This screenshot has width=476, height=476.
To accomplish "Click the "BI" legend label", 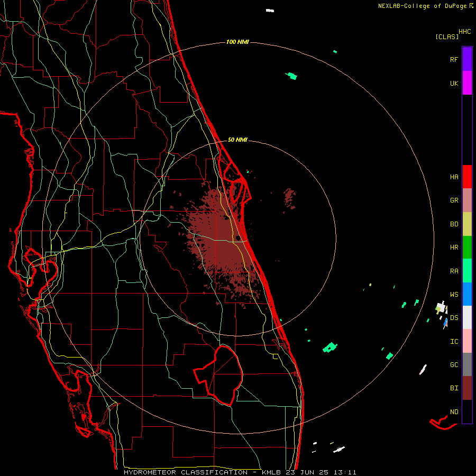I will [x=454, y=388].
